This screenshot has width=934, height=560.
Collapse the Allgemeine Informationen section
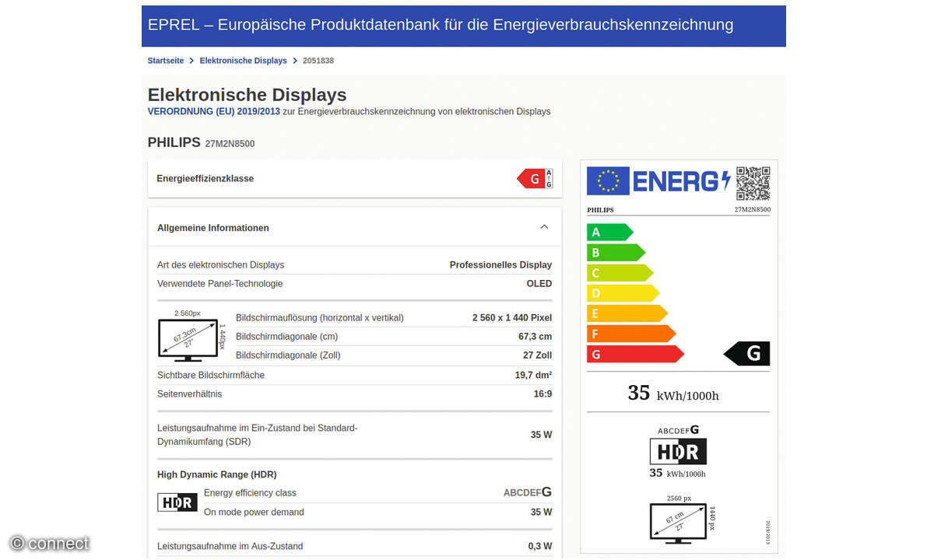click(544, 226)
